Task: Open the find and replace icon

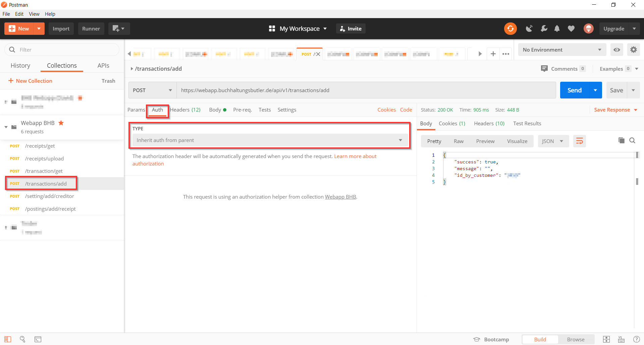Action: (x=22, y=339)
